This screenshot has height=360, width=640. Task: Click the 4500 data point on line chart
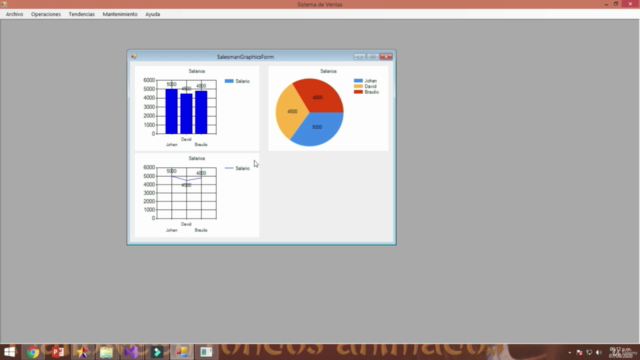(187, 180)
